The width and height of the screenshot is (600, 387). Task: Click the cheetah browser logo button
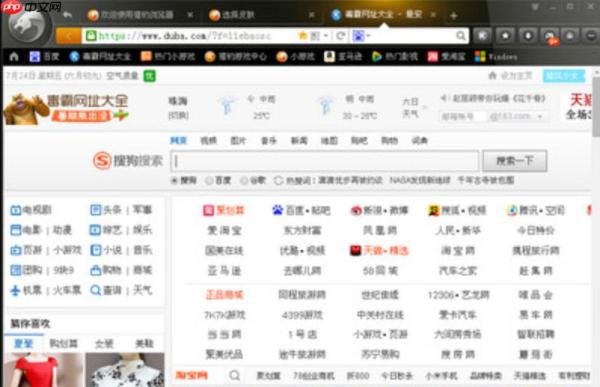coord(28,25)
